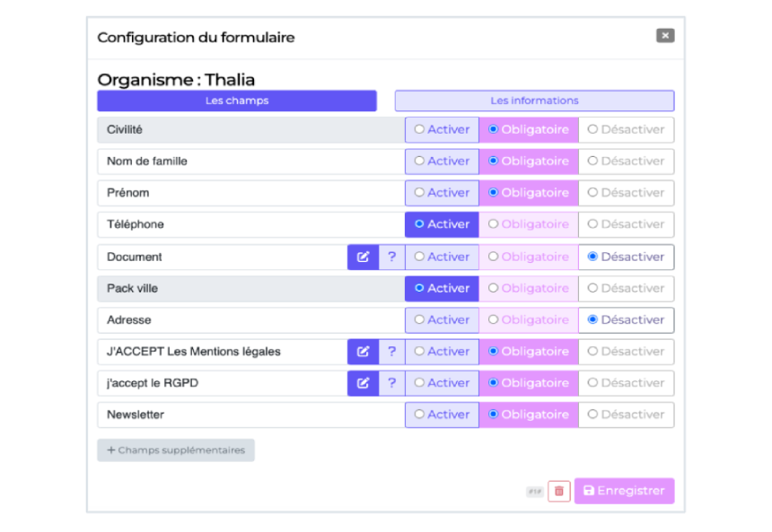Viewport: 772px width, 532px height.
Task: Select Désactiver for Nom de famille
Action: [626, 161]
